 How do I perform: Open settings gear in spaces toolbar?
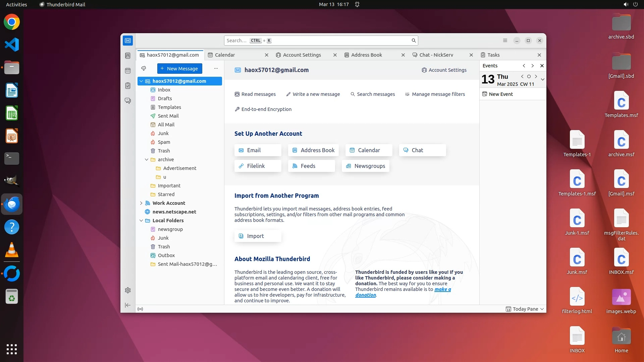tap(128, 290)
